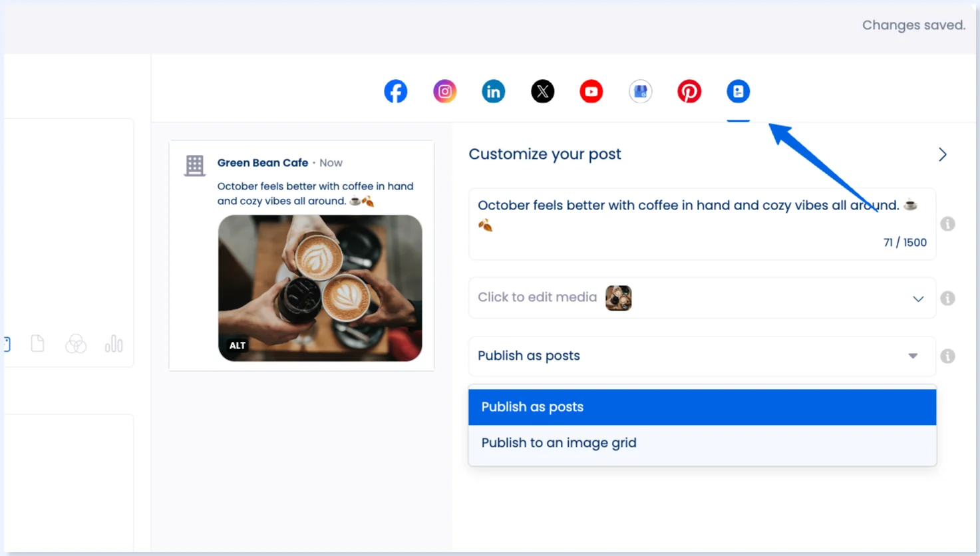This screenshot has width=980, height=556.
Task: Click the bar chart analytics icon
Action: [114, 343]
